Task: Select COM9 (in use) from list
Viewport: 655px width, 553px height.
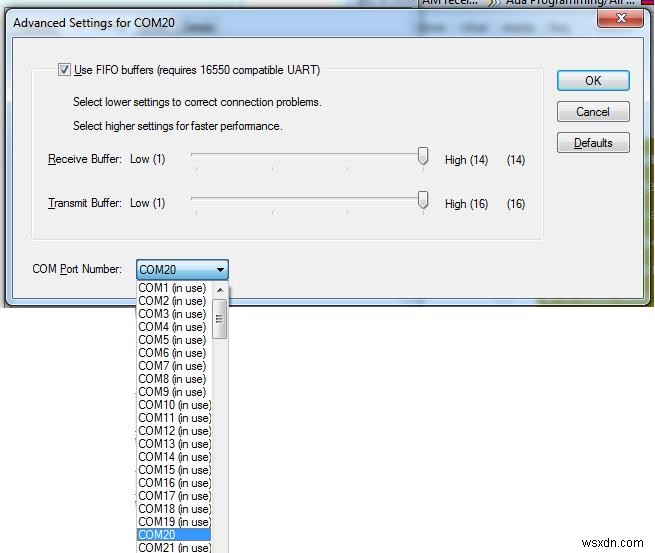Action: pyautogui.click(x=174, y=392)
